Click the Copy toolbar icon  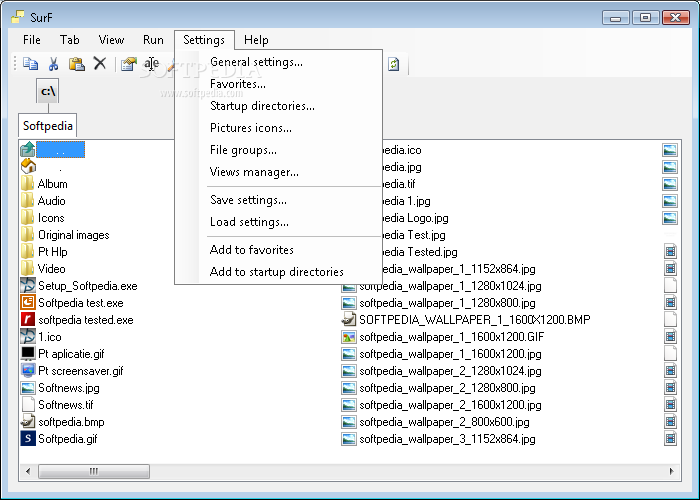tap(30, 64)
